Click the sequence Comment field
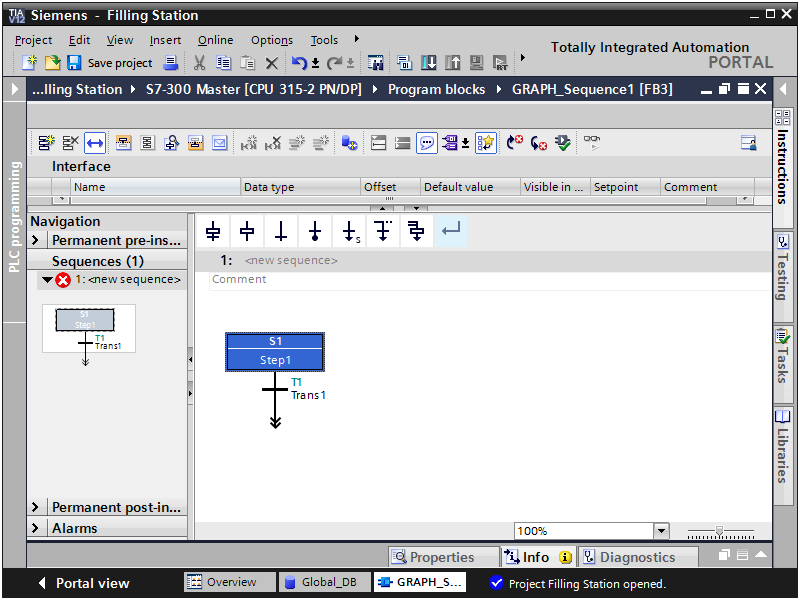Image resolution: width=800 pixels, height=600 pixels. pyautogui.click(x=490, y=280)
